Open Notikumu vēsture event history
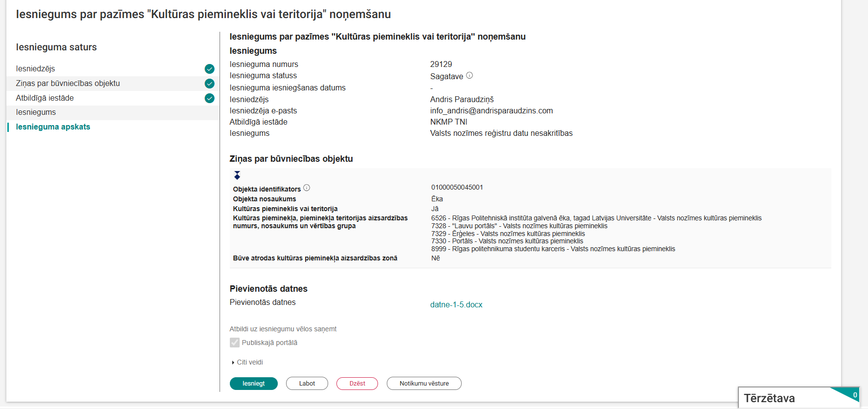 click(x=423, y=384)
